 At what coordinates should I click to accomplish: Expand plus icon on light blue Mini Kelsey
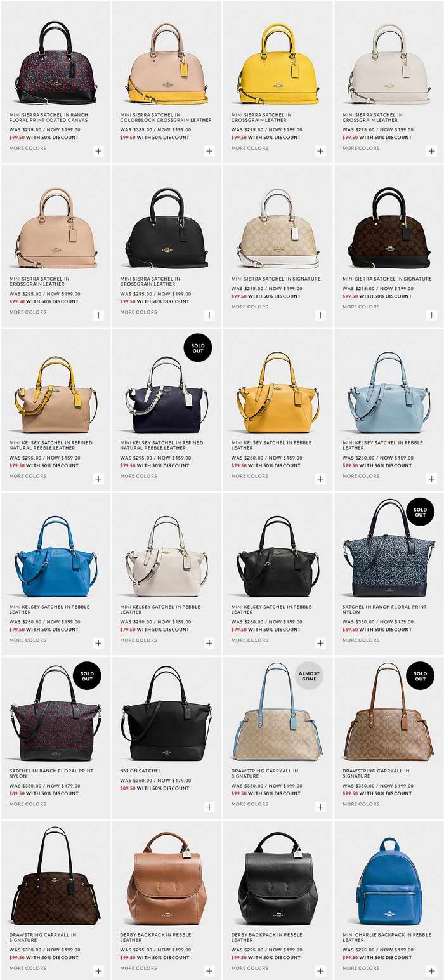click(x=432, y=479)
